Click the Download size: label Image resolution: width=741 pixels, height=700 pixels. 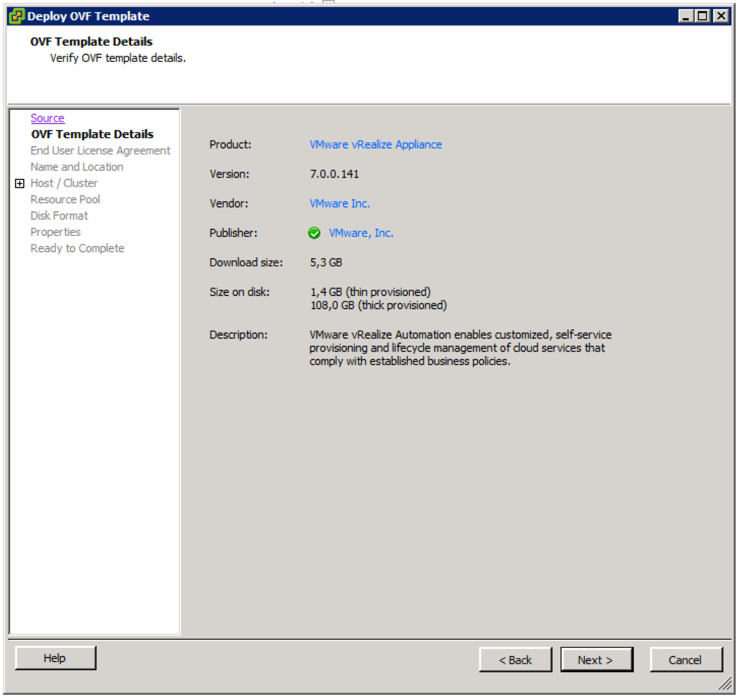246,263
